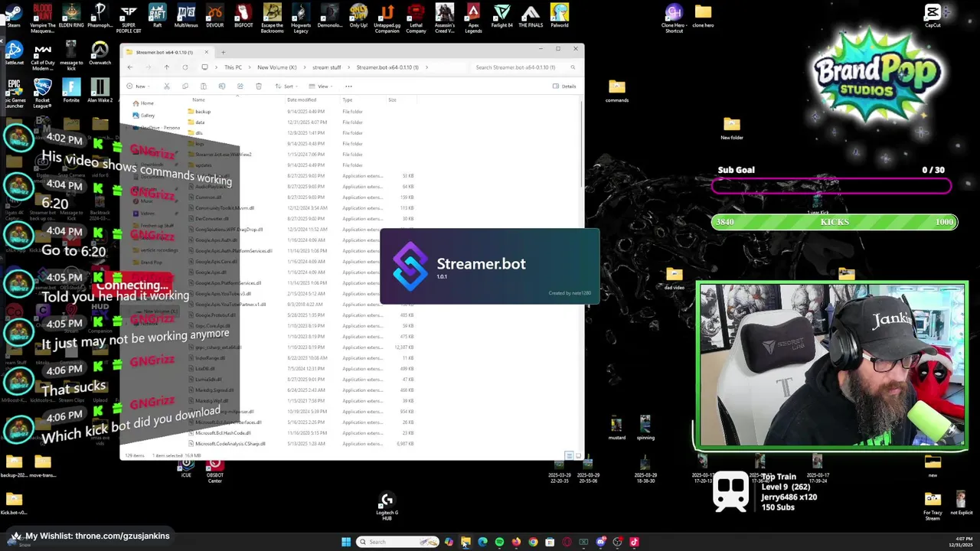Open the 'commands' desktop folder
Viewport: 980px width, 551px height.
click(x=617, y=91)
